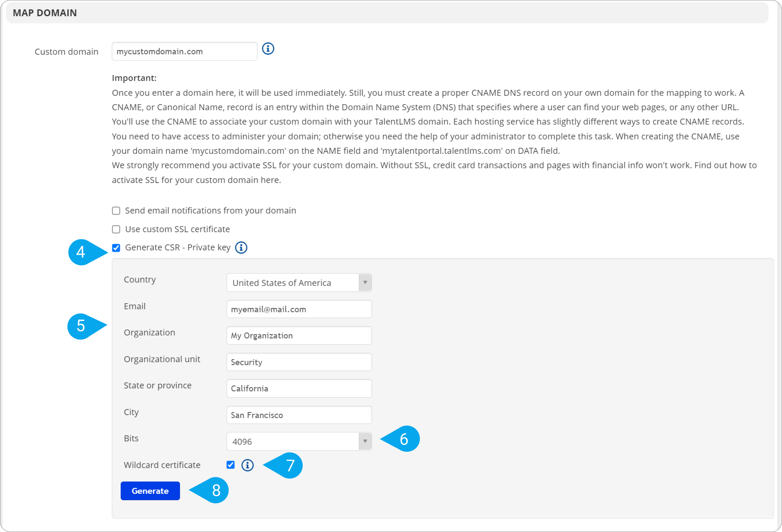The height and width of the screenshot is (532, 782).
Task: Click info icon next to Wildcard certificate checkbox
Action: (247, 465)
